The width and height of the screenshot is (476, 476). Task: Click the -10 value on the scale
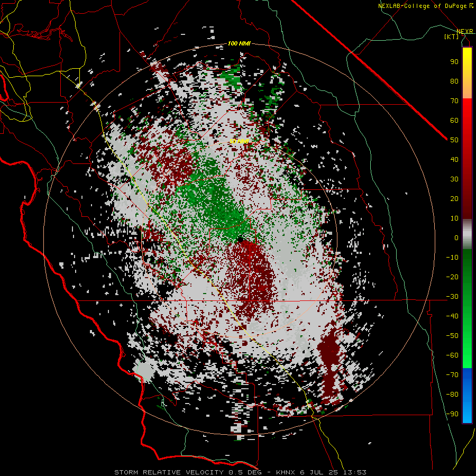pyautogui.click(x=452, y=258)
